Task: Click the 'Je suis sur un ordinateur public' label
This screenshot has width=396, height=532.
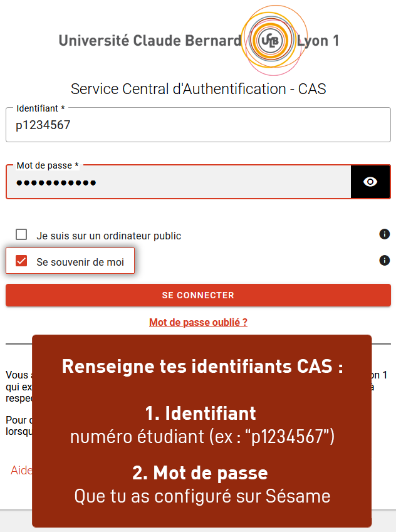Action: tap(108, 236)
